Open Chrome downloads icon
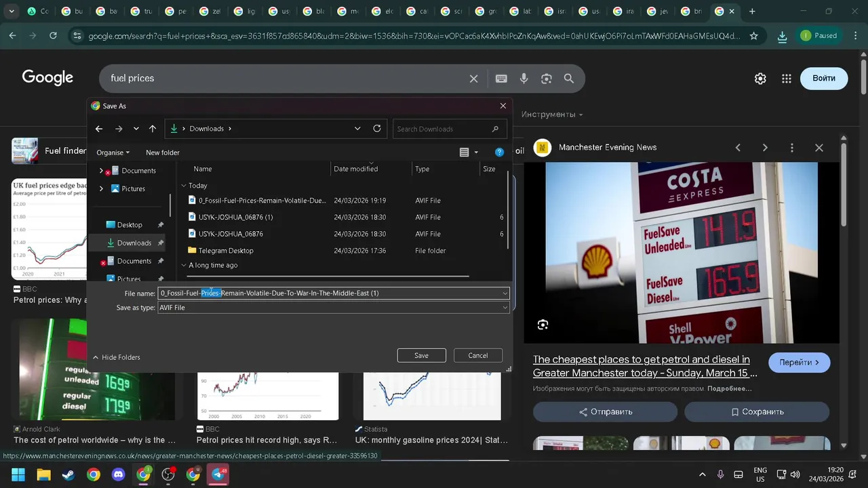 tap(782, 36)
